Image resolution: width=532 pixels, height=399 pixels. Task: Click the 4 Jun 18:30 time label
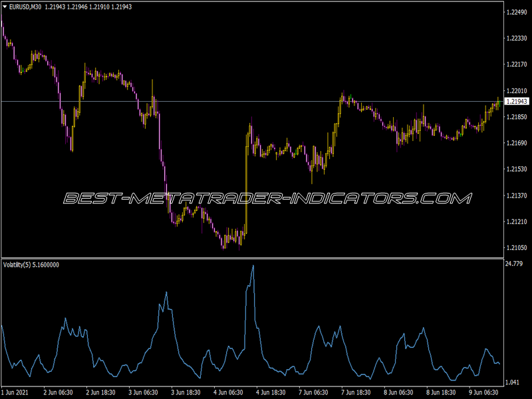click(271, 392)
